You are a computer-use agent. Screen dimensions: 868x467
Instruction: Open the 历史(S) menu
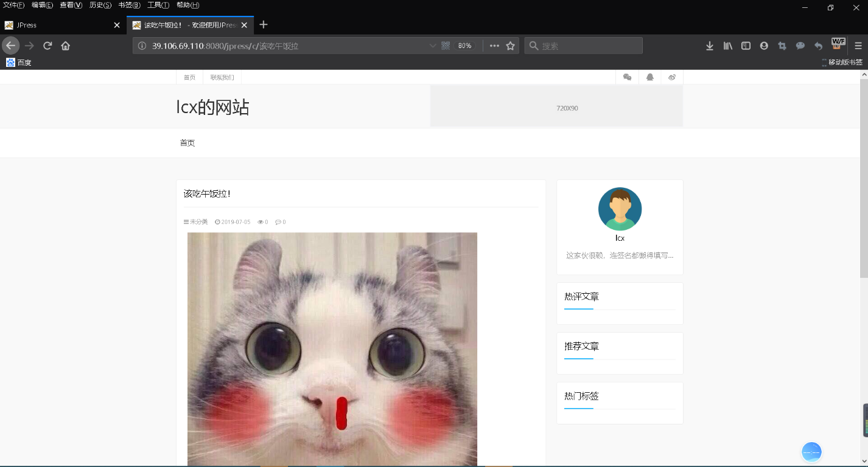(x=100, y=5)
